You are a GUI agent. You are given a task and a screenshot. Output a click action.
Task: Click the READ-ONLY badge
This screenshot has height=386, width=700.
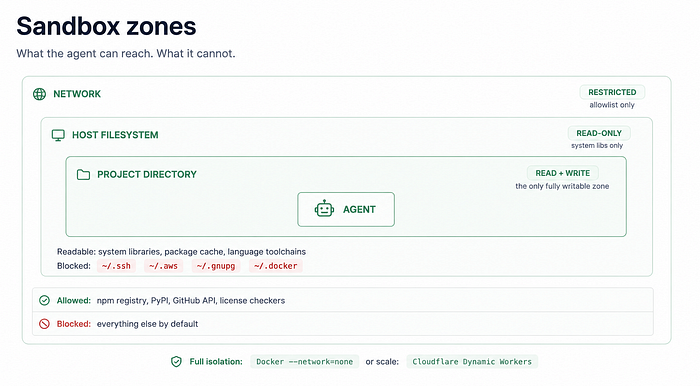(x=599, y=133)
